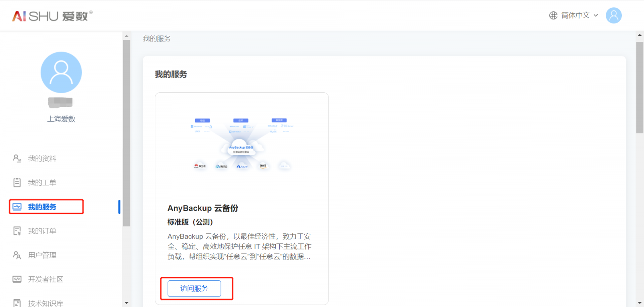
Task: Click main page scrollbar down arrow
Action: (x=640, y=303)
